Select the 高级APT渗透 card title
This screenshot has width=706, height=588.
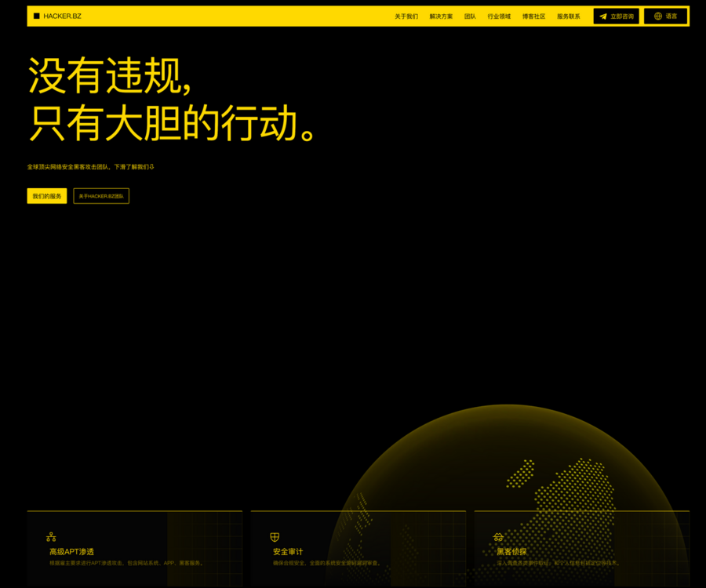[71, 552]
